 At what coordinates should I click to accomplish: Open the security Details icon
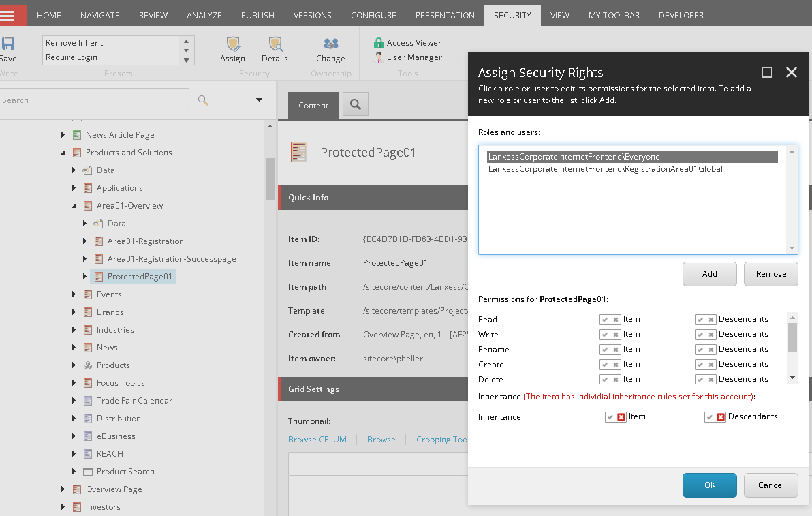click(275, 44)
